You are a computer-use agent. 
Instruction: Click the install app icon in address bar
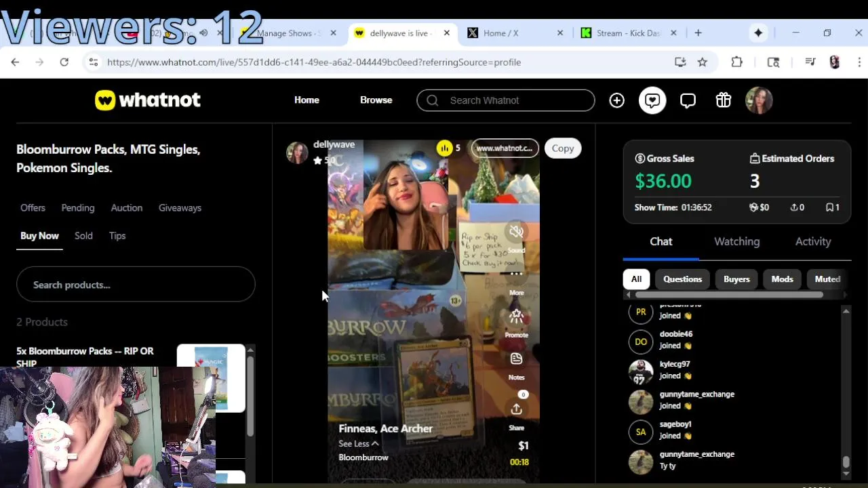coord(680,62)
